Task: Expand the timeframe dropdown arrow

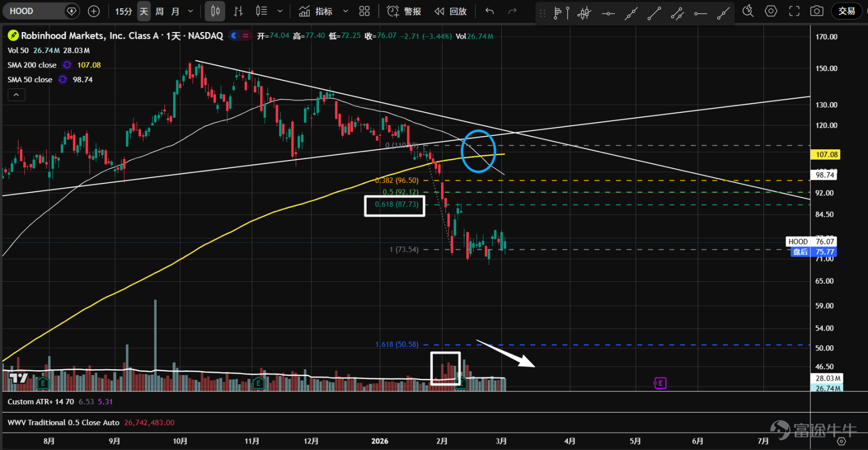Action: pyautogui.click(x=190, y=11)
